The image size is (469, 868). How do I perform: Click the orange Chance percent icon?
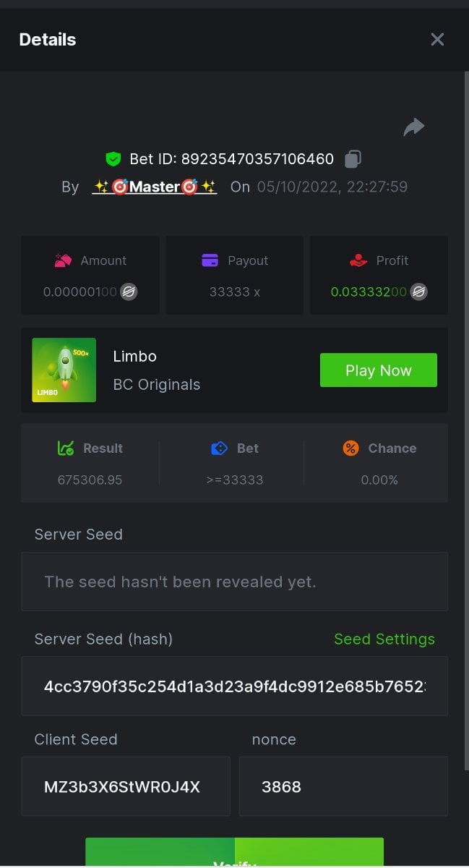click(350, 448)
